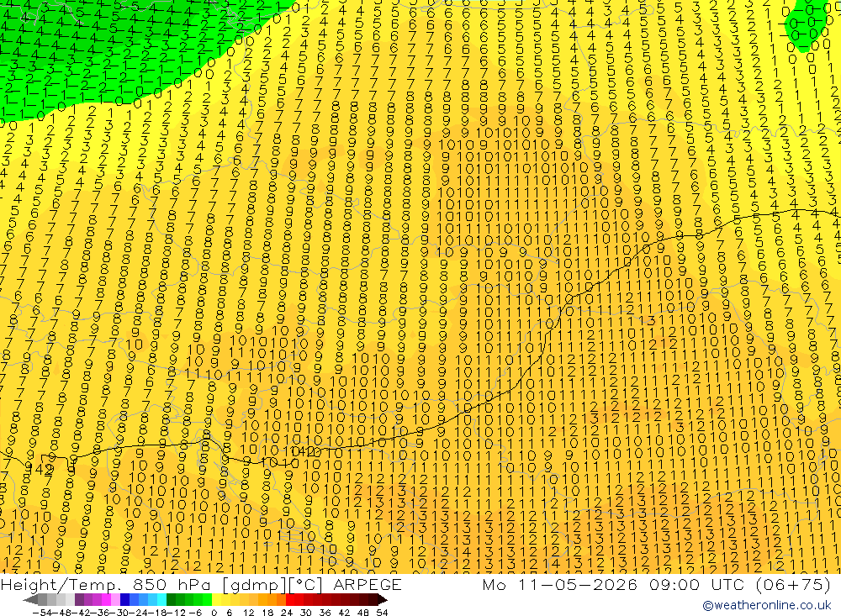Select the yellow swatch above 0 in legend

pyautogui.click(x=215, y=599)
